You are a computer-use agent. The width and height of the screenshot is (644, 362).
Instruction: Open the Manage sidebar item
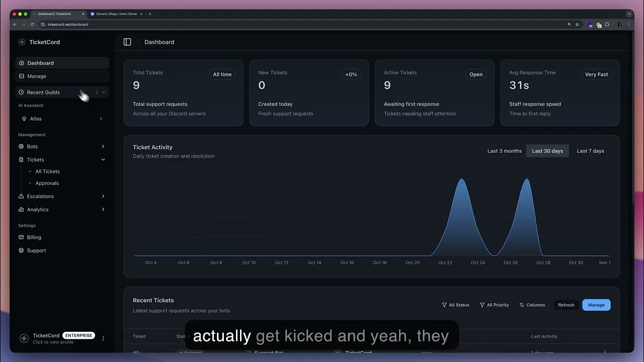(x=62, y=76)
